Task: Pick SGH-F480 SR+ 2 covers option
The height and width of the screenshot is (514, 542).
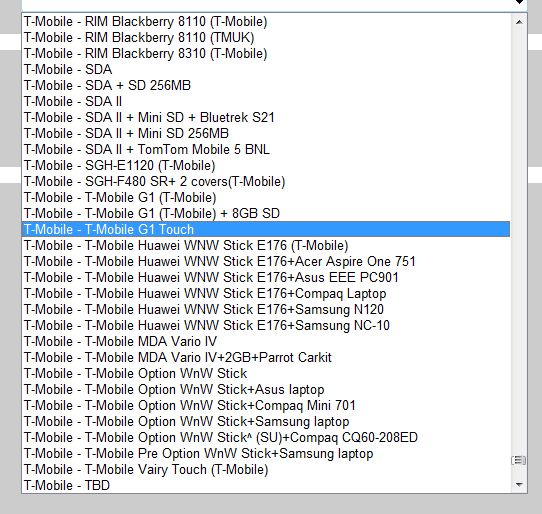Action: tap(265, 181)
